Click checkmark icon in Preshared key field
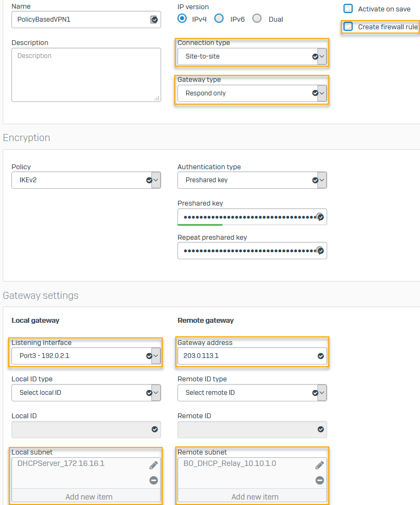Image resolution: width=420 pixels, height=505 pixels. pos(320,217)
